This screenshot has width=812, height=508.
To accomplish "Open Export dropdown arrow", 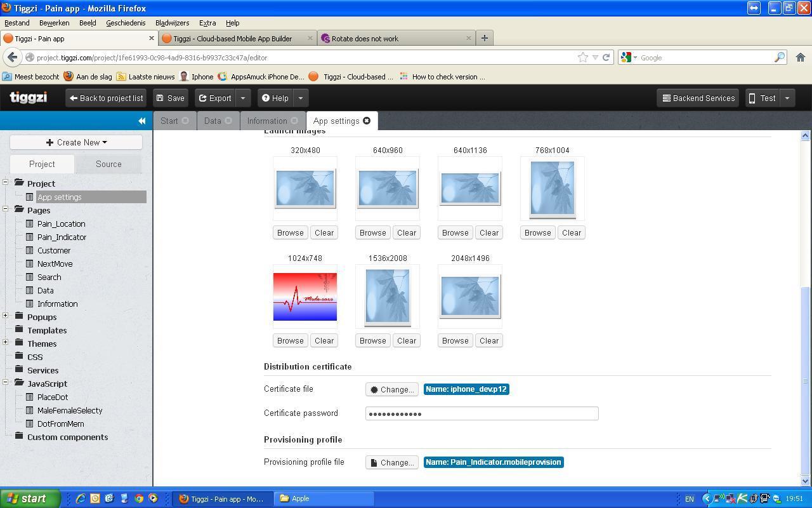I will [243, 98].
